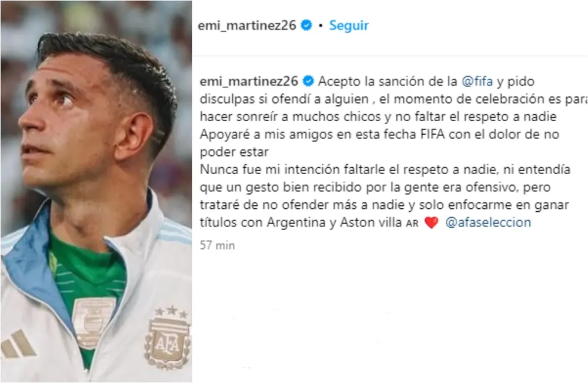Open the emi_martinez26 username in the caption

click(x=249, y=81)
